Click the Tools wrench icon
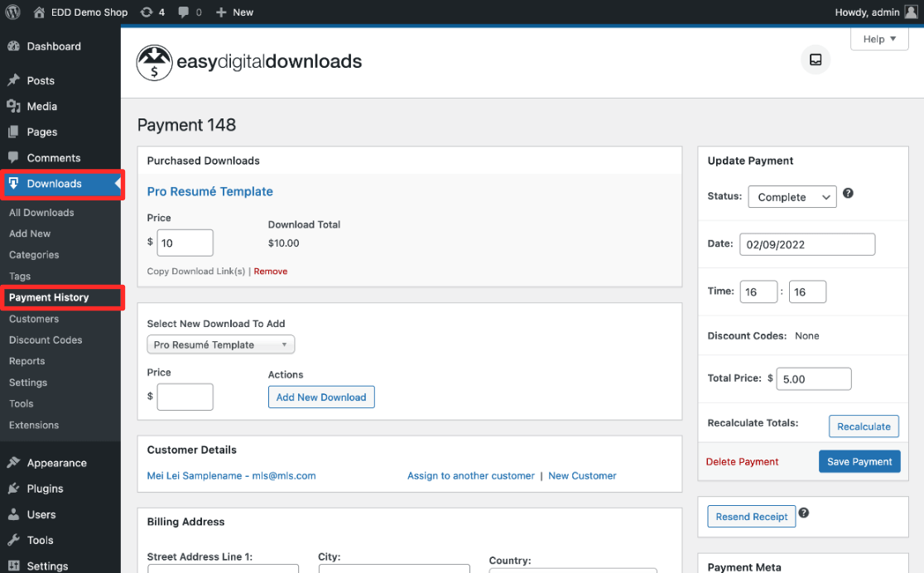Screen dimensions: 924x573 coord(13,540)
